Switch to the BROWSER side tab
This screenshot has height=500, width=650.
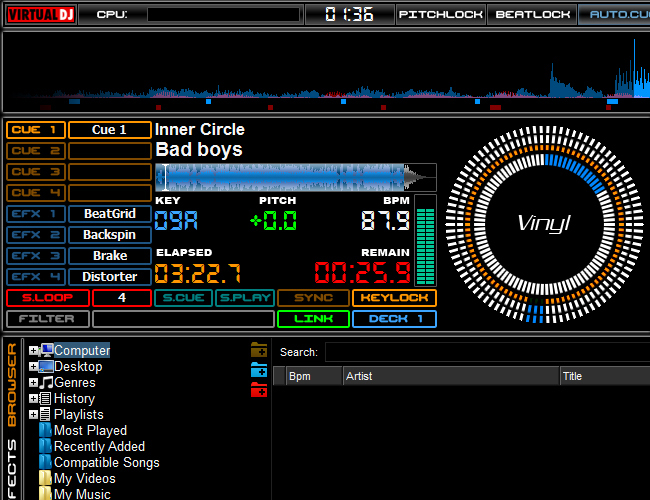tap(12, 385)
